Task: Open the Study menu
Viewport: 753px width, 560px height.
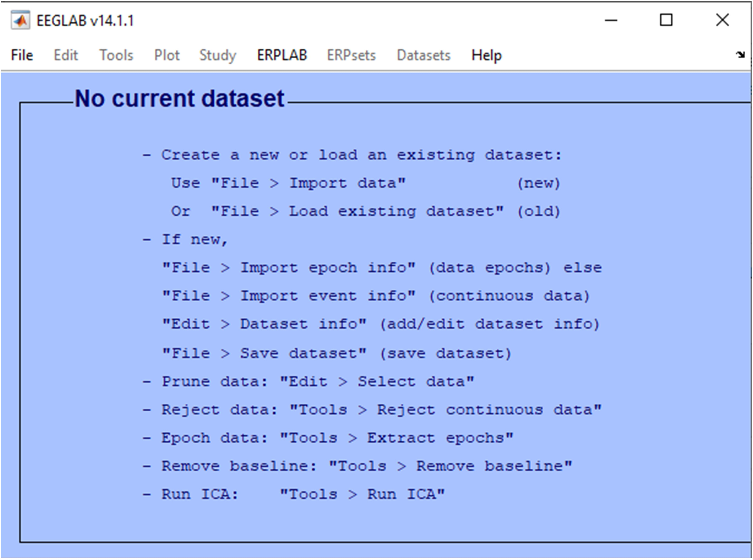Action: pos(218,55)
